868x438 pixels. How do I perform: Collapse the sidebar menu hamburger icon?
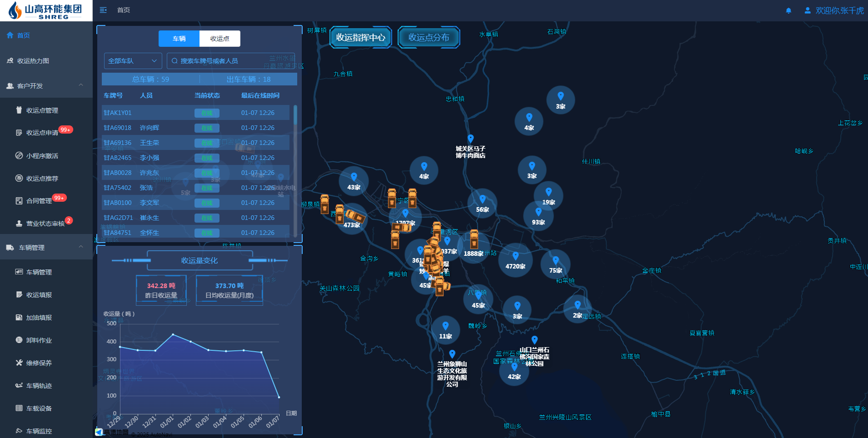[x=103, y=10]
